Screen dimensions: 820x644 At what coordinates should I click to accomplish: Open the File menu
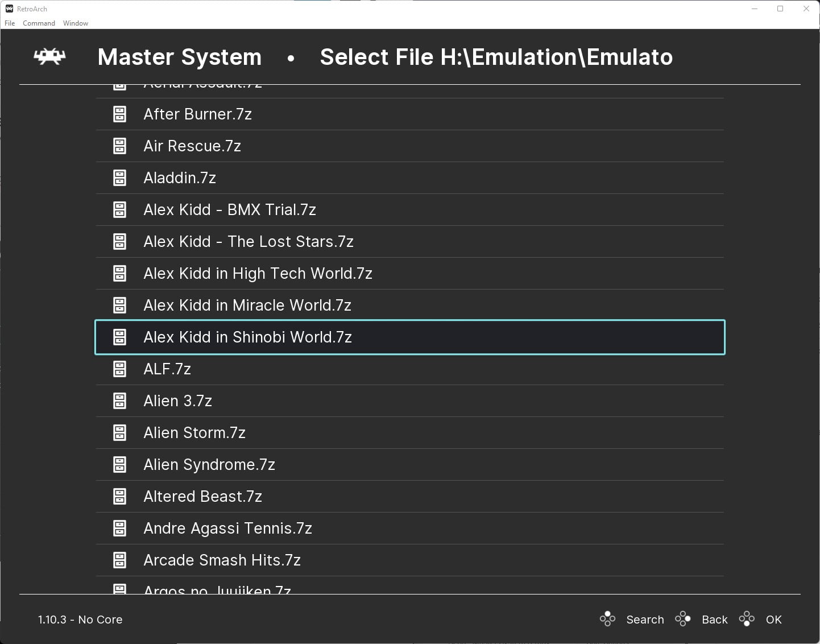9,23
